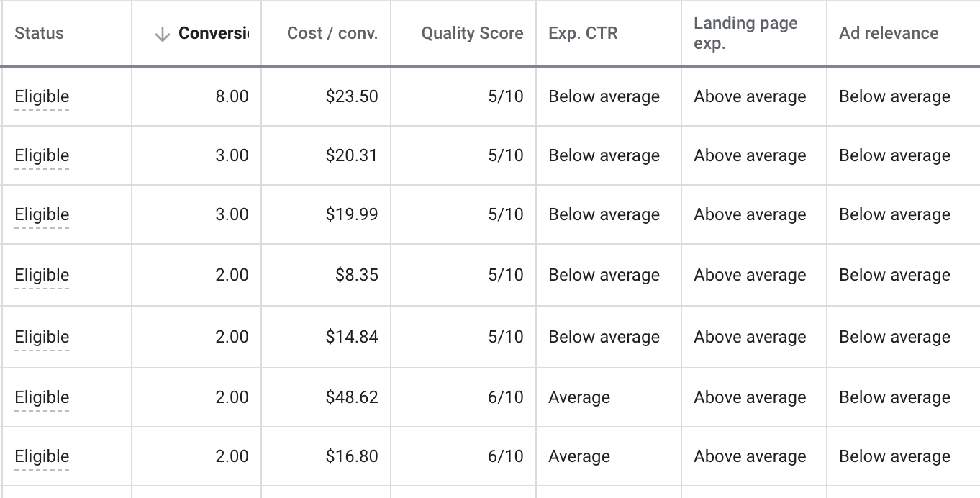
Task: Click the Exp. CTR column header
Action: [x=583, y=33]
